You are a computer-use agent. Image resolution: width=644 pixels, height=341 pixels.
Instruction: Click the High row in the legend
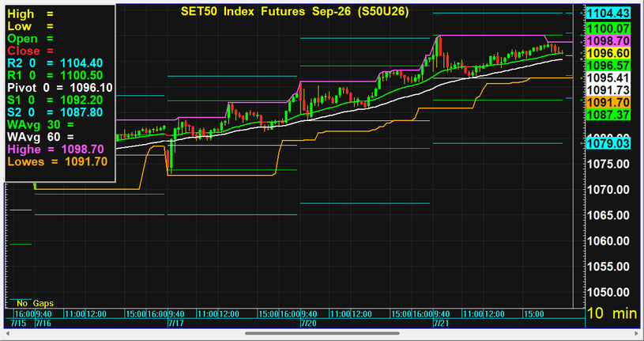pyautogui.click(x=31, y=14)
